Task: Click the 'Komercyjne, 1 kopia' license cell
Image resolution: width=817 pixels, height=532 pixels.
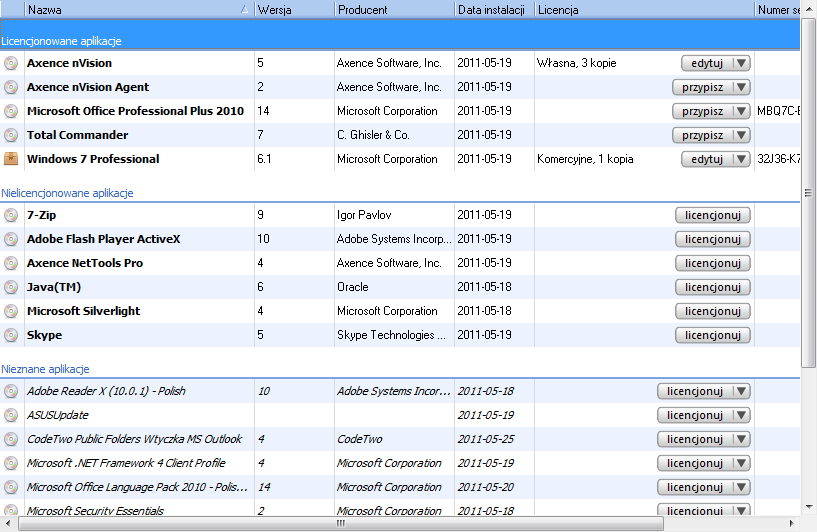Action: pyautogui.click(x=585, y=159)
